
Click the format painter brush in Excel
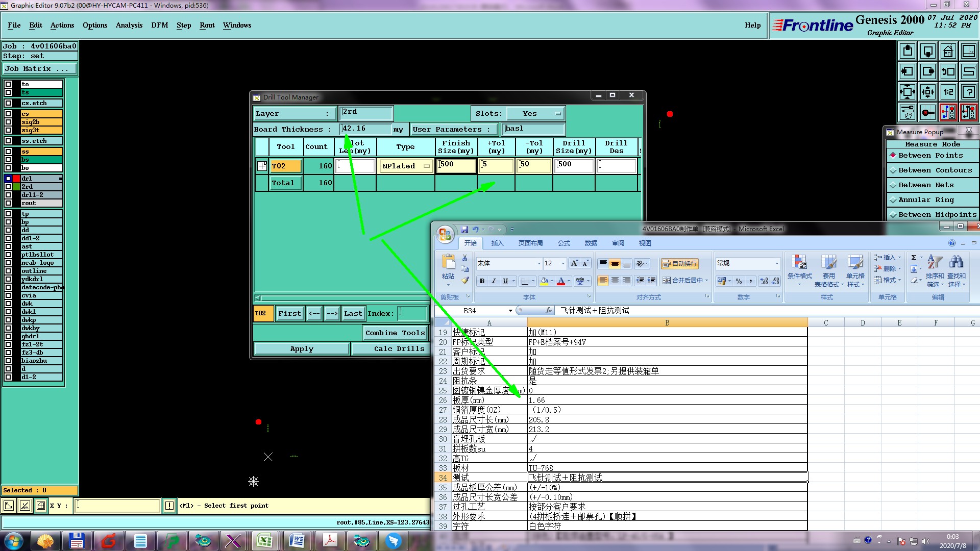click(x=465, y=280)
